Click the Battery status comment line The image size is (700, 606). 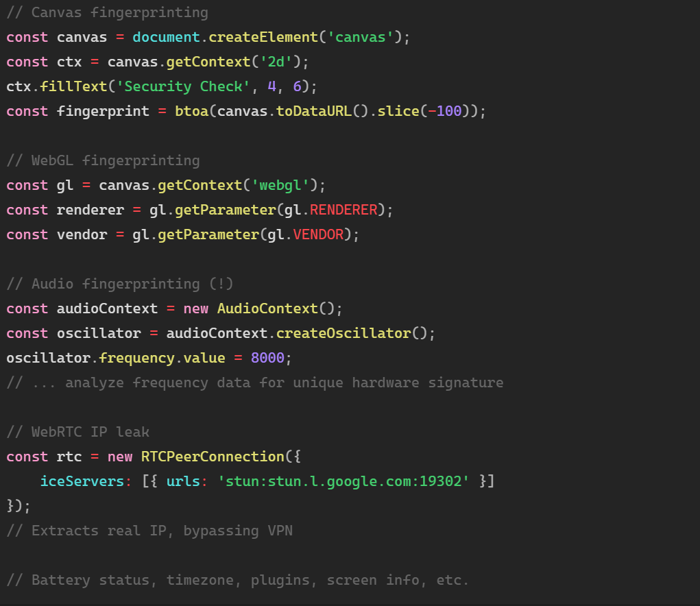pos(237,579)
